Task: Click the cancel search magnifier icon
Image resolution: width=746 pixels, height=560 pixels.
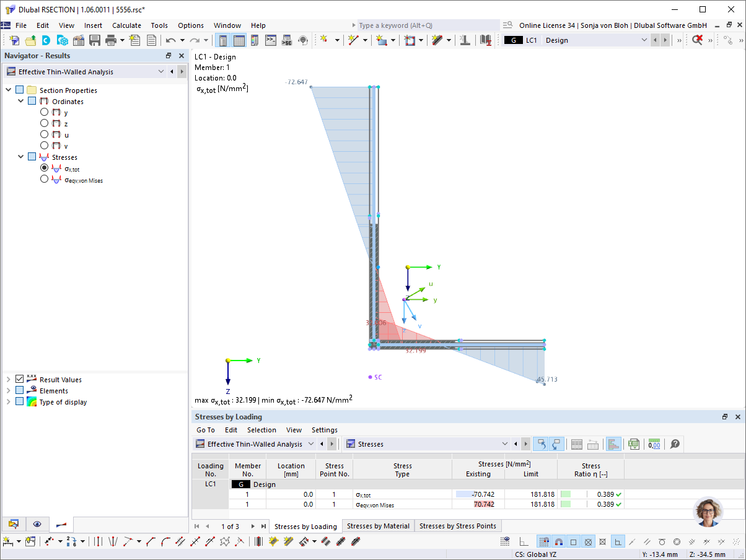Action: click(698, 40)
